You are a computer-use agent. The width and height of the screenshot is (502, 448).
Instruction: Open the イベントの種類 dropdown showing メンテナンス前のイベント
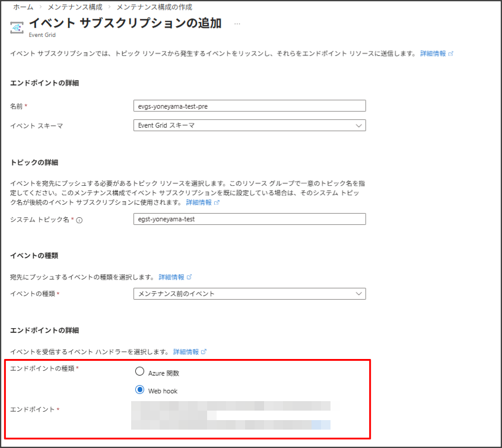[250, 294]
